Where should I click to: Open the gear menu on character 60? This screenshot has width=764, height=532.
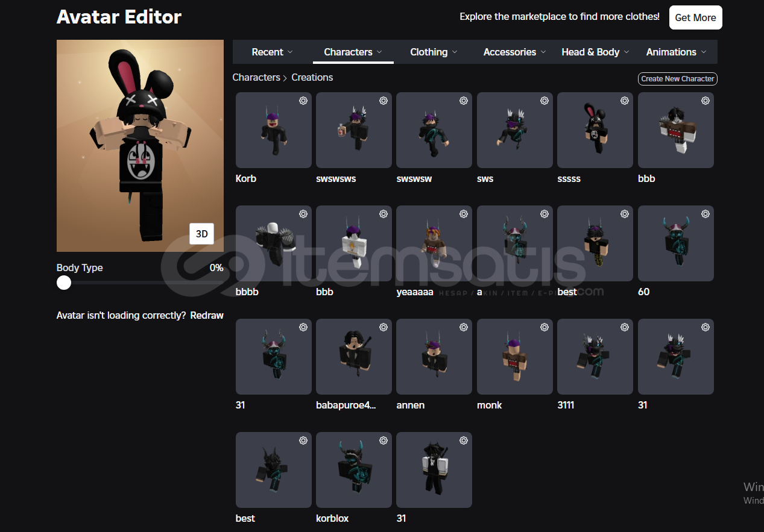[706, 214]
